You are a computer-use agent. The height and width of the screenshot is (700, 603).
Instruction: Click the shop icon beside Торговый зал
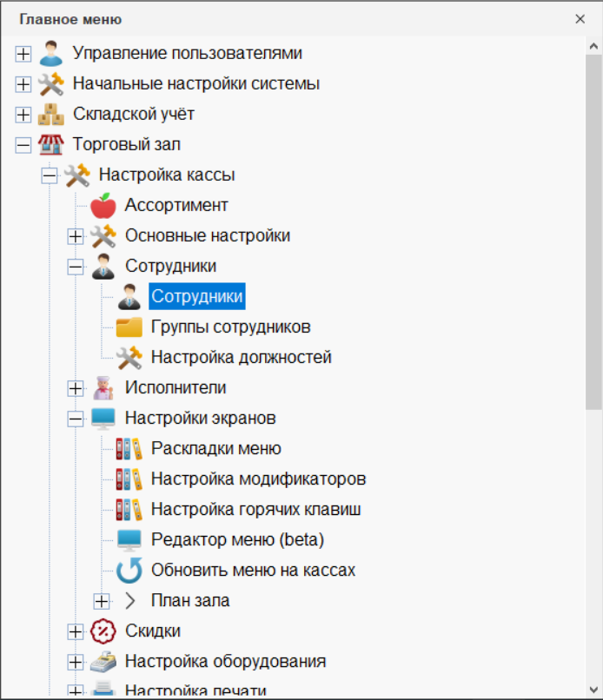[x=51, y=145]
